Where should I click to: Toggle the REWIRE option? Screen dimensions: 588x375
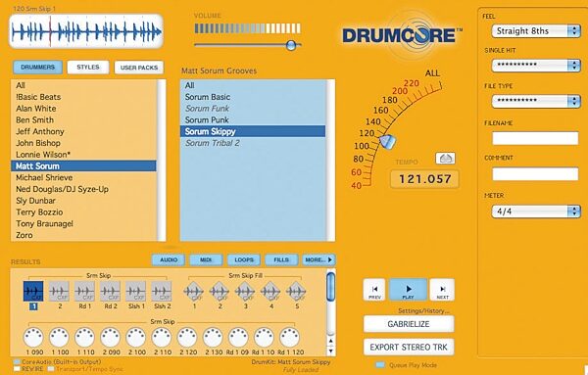(x=17, y=368)
